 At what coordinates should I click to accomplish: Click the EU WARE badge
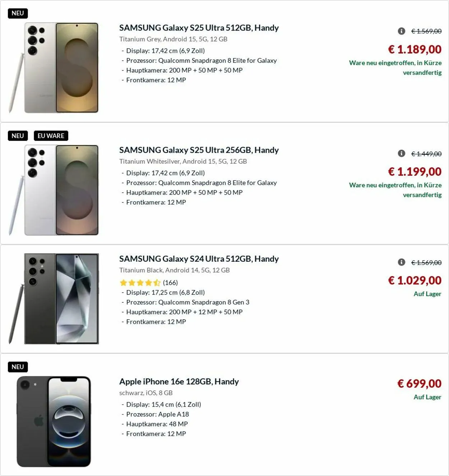click(x=51, y=136)
